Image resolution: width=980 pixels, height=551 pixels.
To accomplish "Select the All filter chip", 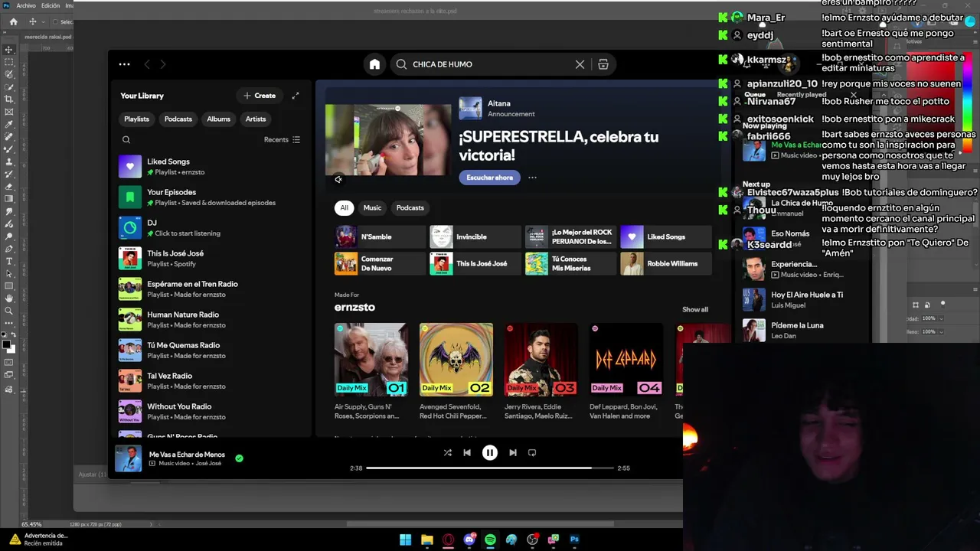I will 344,208.
